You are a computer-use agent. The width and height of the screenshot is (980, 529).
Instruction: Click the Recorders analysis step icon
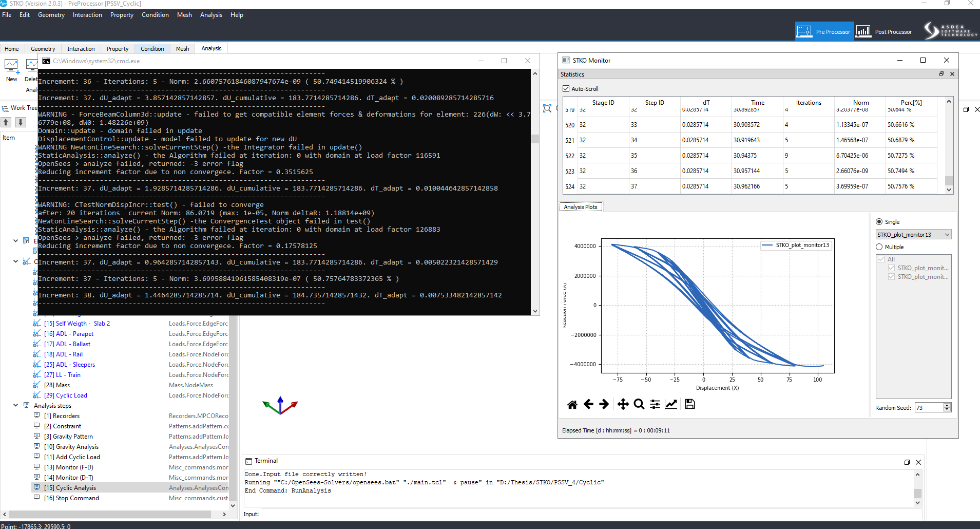pyautogui.click(x=37, y=415)
